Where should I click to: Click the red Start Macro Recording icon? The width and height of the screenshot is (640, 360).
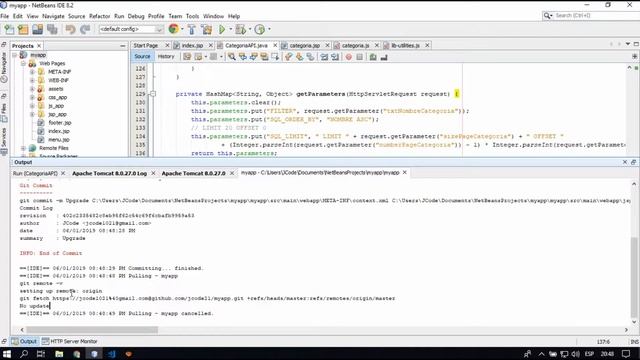click(349, 57)
